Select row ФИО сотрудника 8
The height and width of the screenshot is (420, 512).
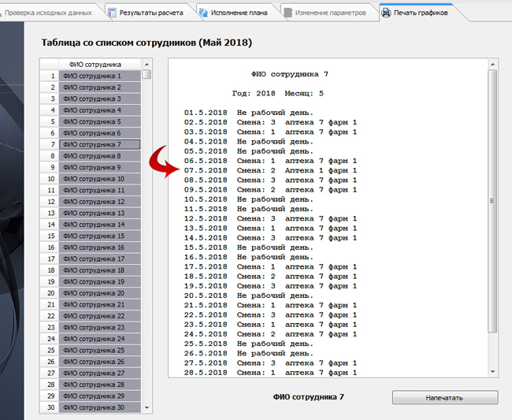coord(99,156)
